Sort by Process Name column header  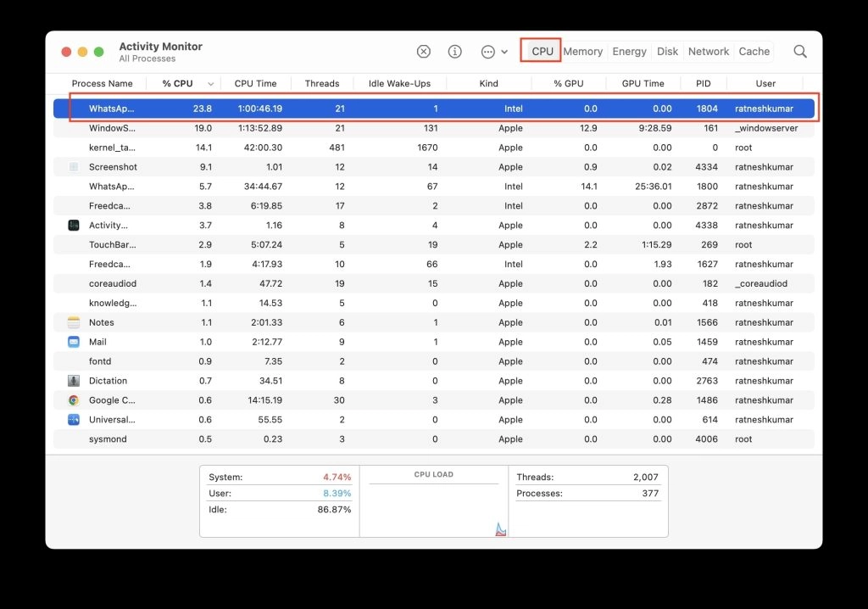pos(102,84)
